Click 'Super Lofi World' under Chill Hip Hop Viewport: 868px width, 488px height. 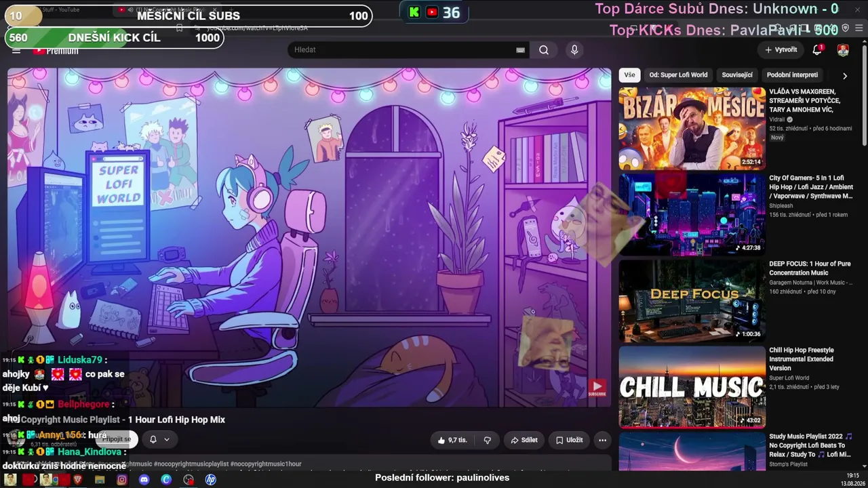coord(789,378)
